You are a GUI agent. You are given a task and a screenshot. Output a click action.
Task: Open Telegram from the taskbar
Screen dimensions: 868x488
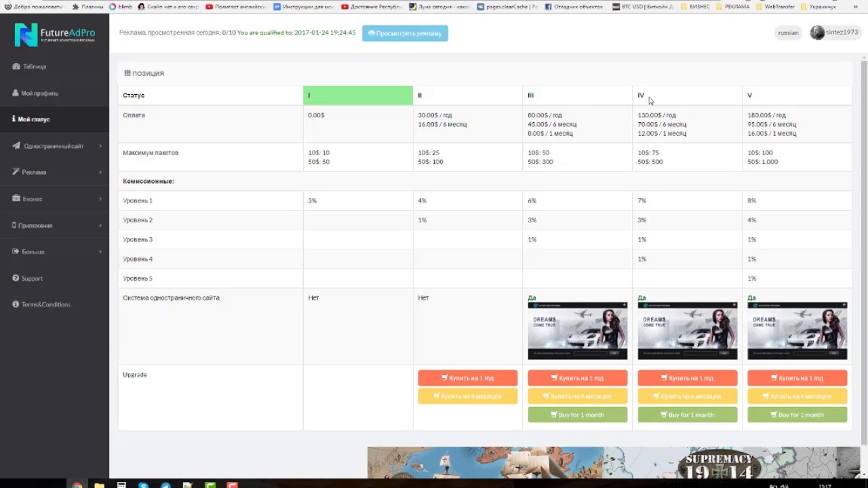[x=165, y=485]
